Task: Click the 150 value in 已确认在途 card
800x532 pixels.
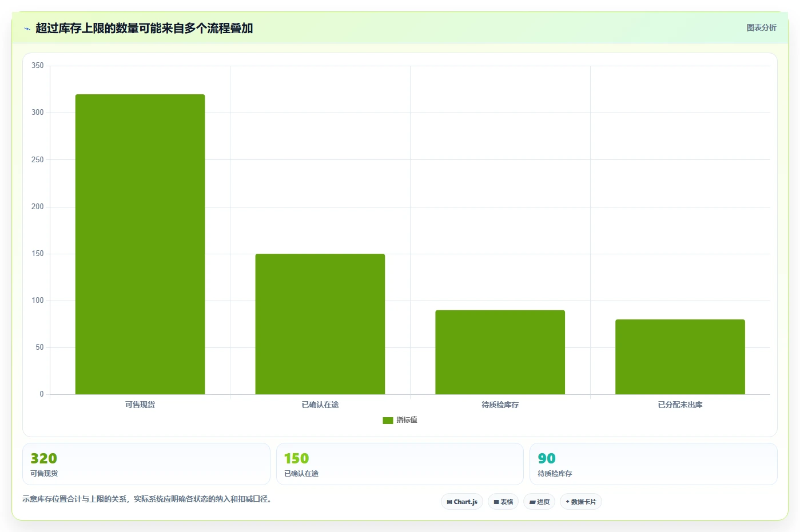Action: (x=296, y=458)
